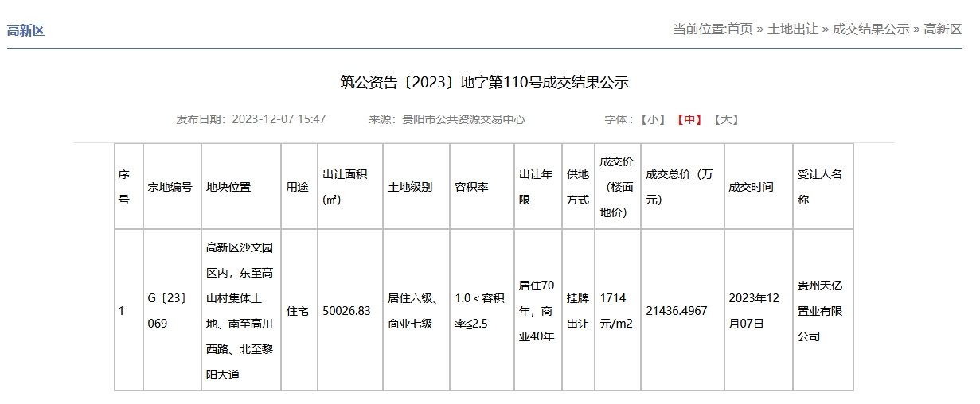Select the small font size 【小】
This screenshot has width=980, height=404.
[x=652, y=119]
